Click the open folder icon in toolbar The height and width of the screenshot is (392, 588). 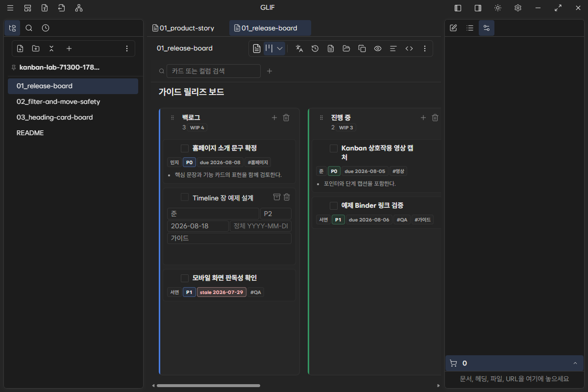[346, 49]
